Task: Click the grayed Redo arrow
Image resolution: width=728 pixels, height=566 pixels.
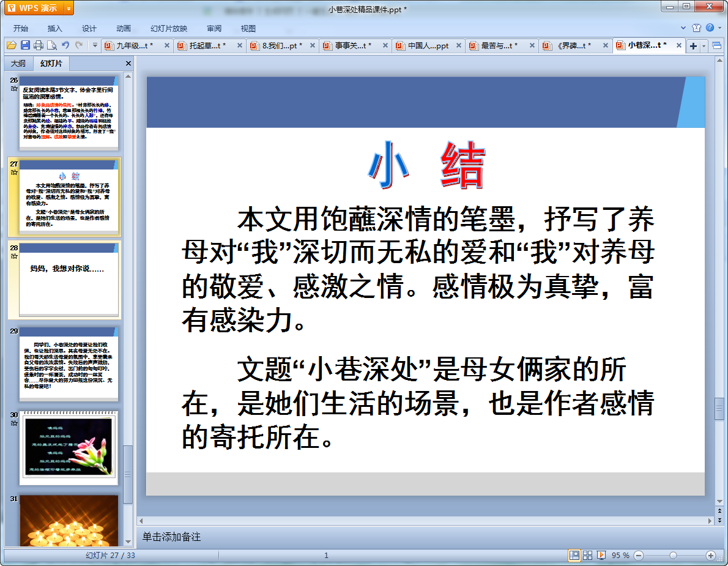Action: click(79, 45)
